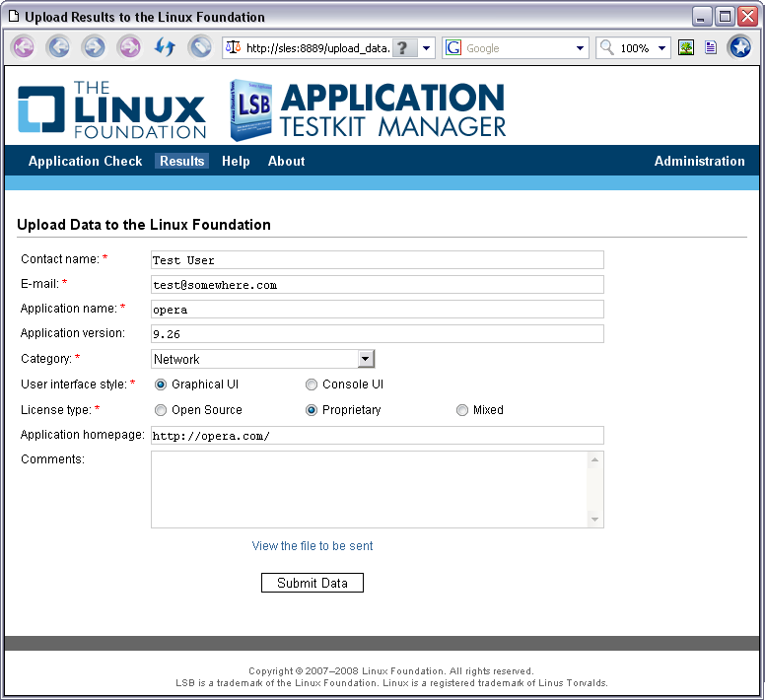This screenshot has height=700, width=765.
Task: Go forward one page in browser
Action: click(95, 47)
